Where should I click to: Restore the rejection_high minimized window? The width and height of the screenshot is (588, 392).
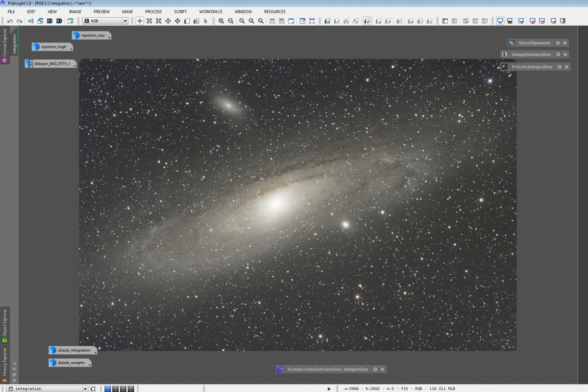pos(53,47)
